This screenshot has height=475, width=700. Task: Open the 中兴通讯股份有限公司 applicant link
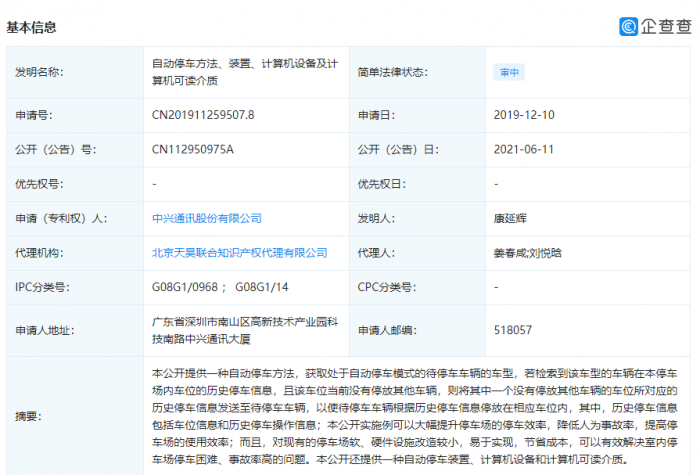(x=207, y=218)
